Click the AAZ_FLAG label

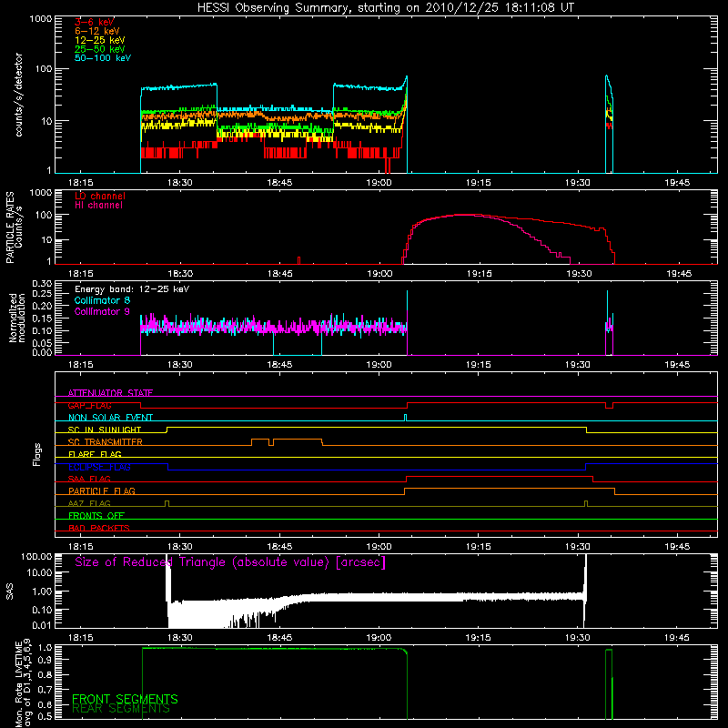tap(89, 503)
